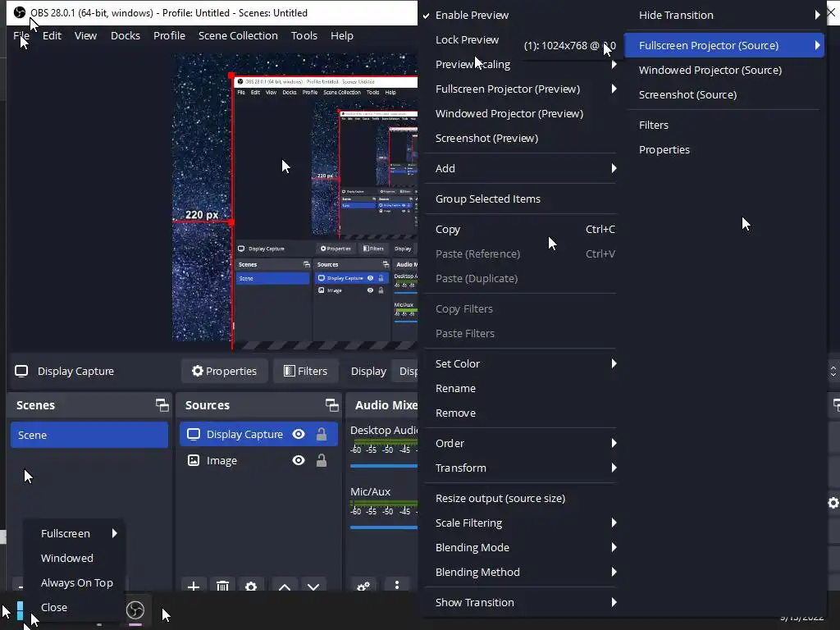Expand the Fullscreen entry in the small menu

coord(75,533)
